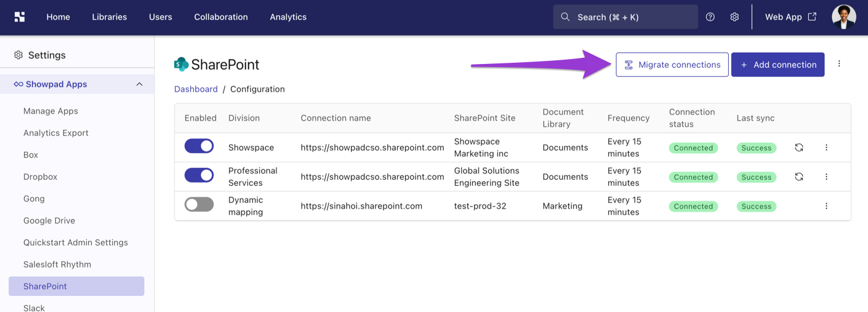The height and width of the screenshot is (312, 868).
Task: Open Manage Apps in the sidebar
Action: 50,111
